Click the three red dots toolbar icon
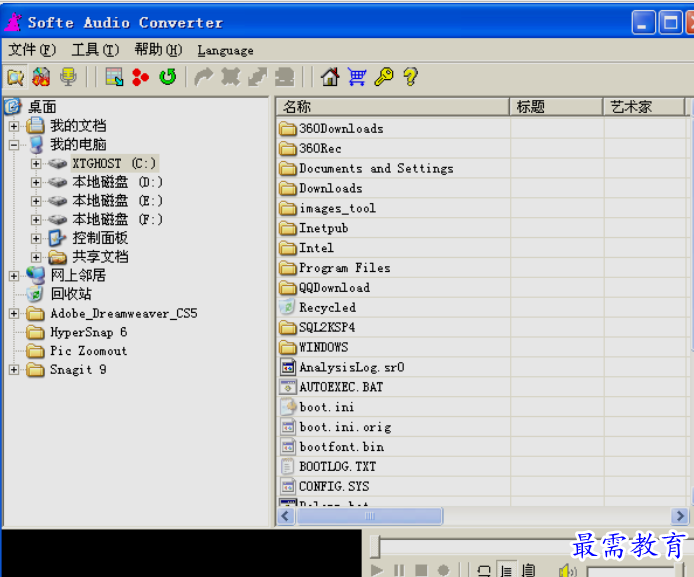Image resolution: width=694 pixels, height=577 pixels. [141, 77]
